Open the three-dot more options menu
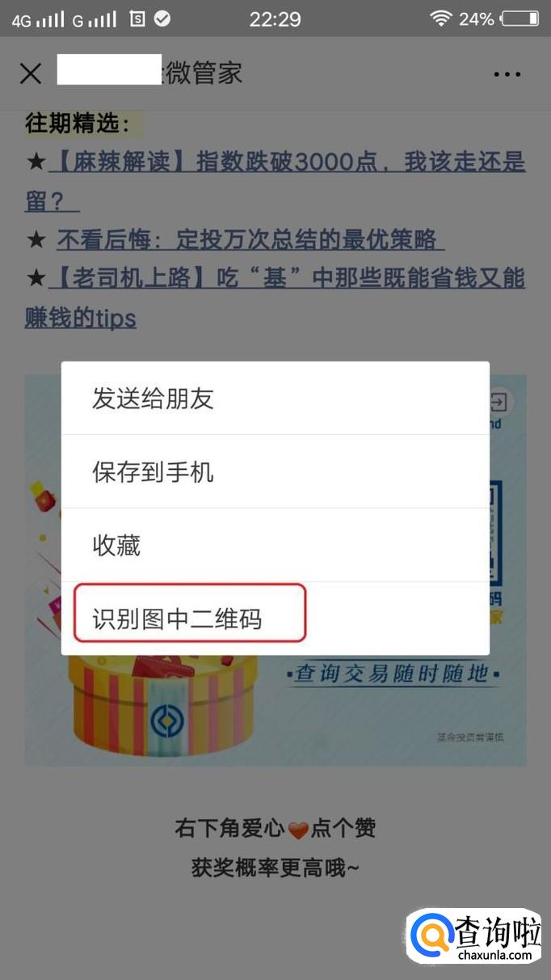 507,74
